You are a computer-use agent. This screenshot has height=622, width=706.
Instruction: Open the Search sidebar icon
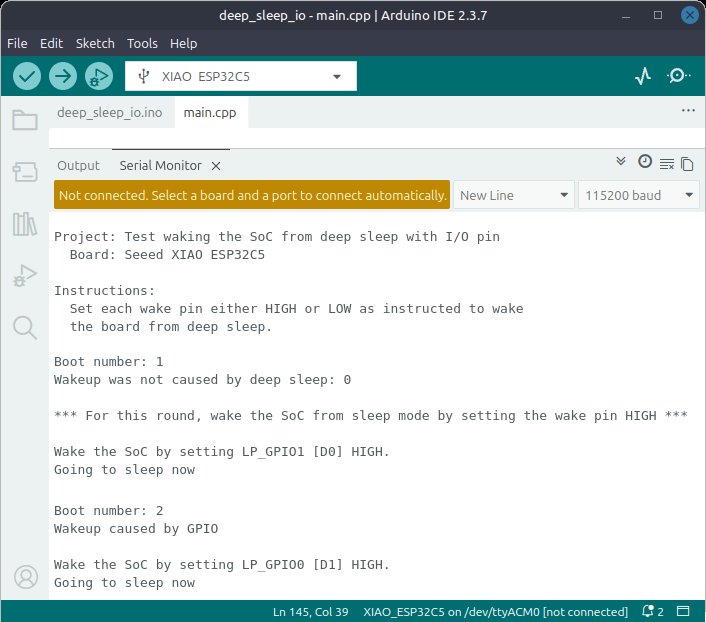click(x=25, y=327)
